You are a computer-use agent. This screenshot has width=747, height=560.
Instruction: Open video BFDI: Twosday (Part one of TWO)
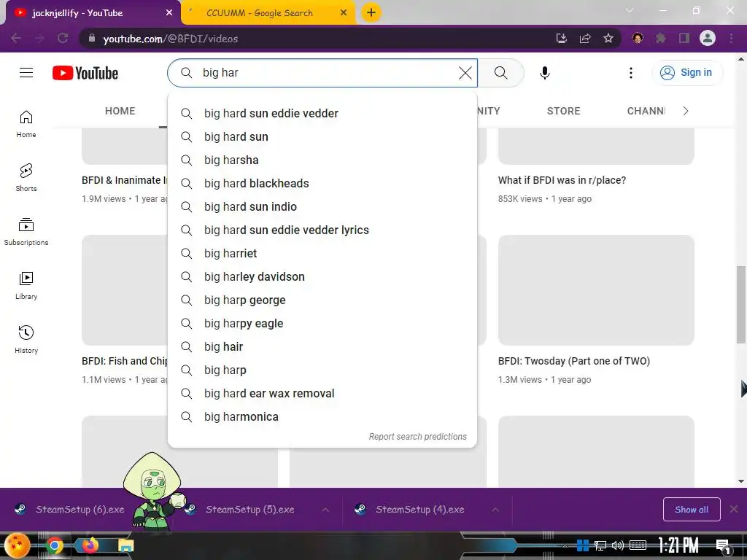click(573, 361)
